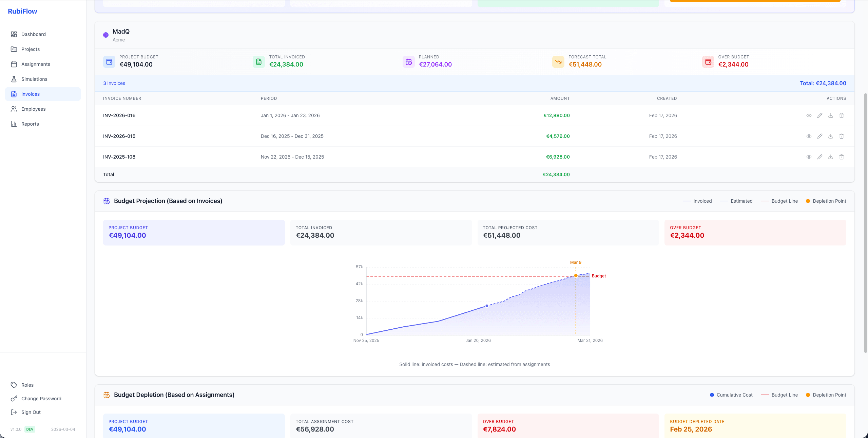This screenshot has width=868, height=438.
Task: Click the Assignments calendar icon in the sidebar
Action: [x=14, y=64]
